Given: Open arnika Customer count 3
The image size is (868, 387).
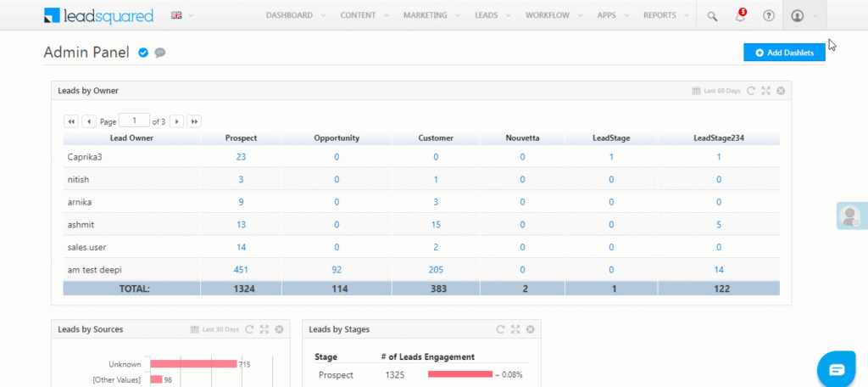Looking at the screenshot, I should pos(436,202).
